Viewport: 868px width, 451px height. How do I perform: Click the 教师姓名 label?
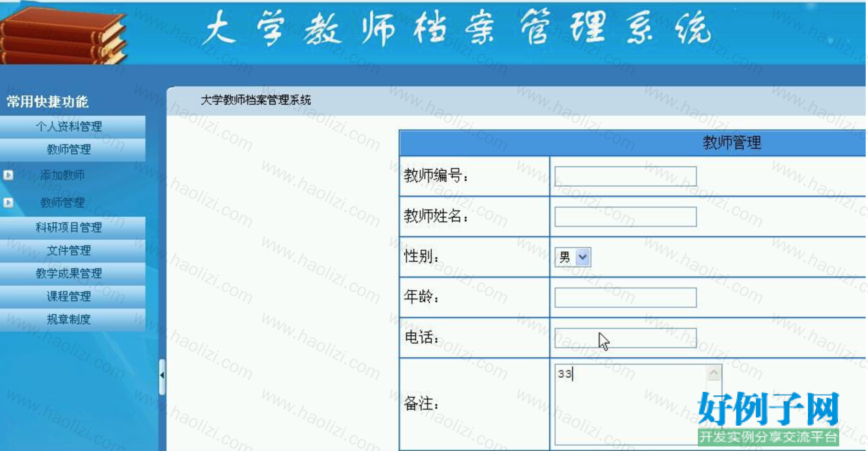(436, 216)
